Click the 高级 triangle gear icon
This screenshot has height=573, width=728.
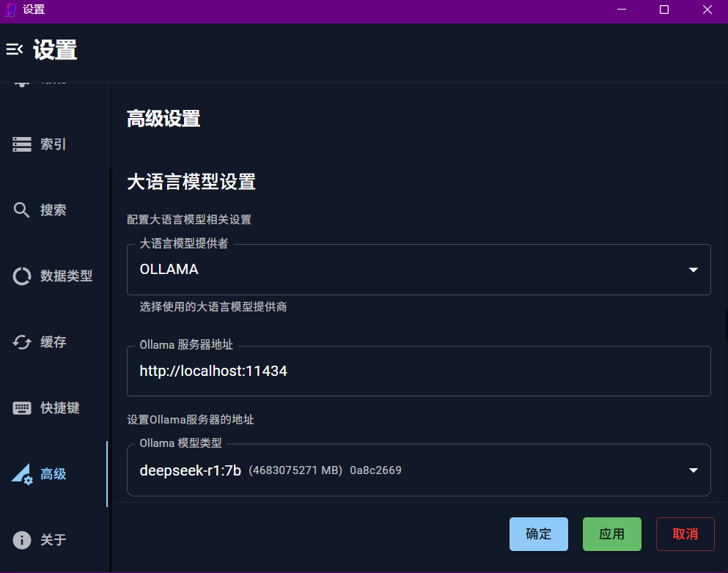tap(21, 473)
